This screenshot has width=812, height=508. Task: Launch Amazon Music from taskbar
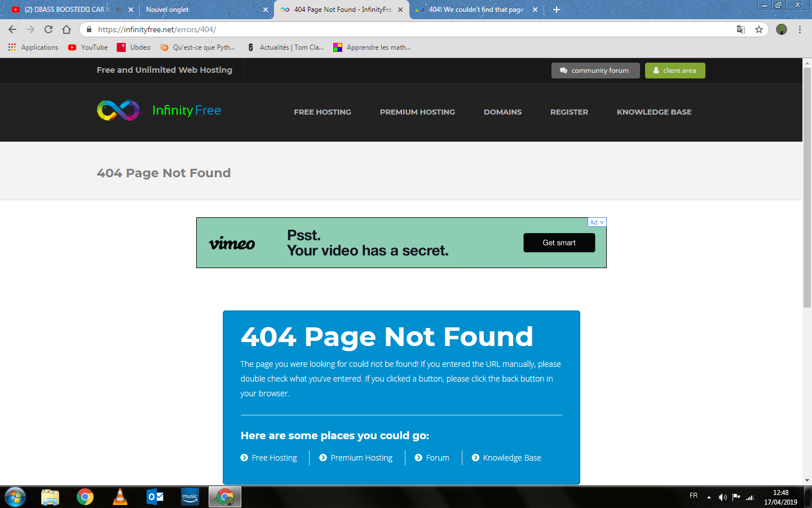[x=190, y=497]
